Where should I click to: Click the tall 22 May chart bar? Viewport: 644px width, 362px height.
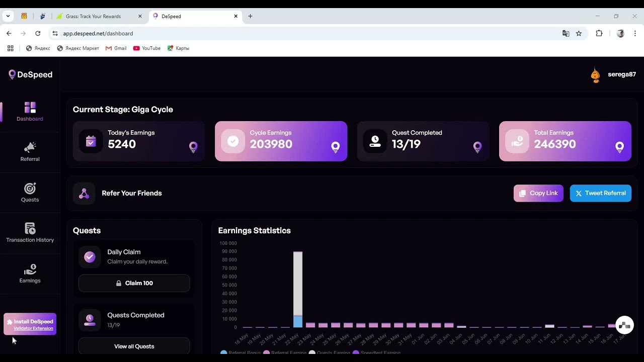[298, 290]
